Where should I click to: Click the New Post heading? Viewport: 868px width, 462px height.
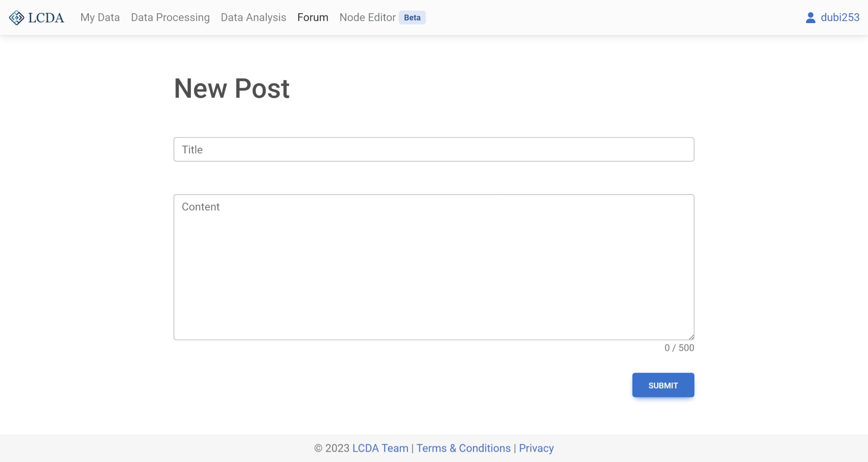232,88
